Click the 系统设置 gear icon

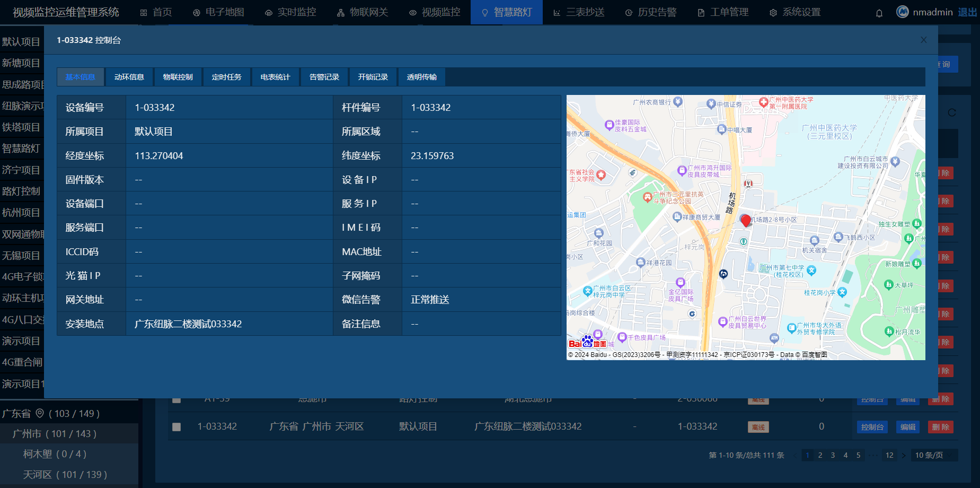point(773,13)
